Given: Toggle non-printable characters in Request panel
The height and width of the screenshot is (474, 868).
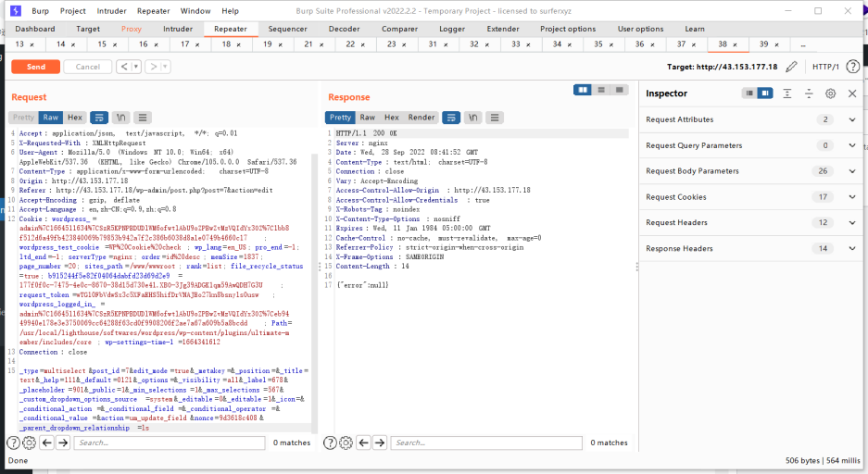Looking at the screenshot, I should pyautogui.click(x=120, y=118).
